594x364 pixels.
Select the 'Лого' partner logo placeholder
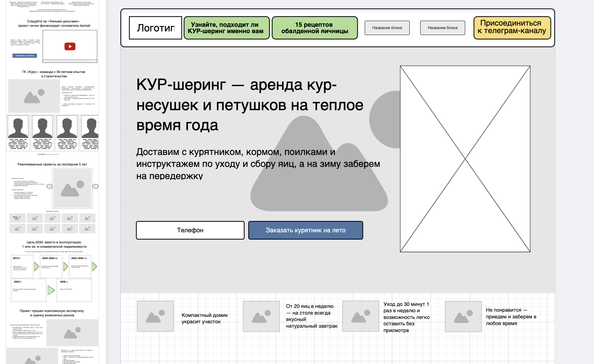(x=17, y=218)
